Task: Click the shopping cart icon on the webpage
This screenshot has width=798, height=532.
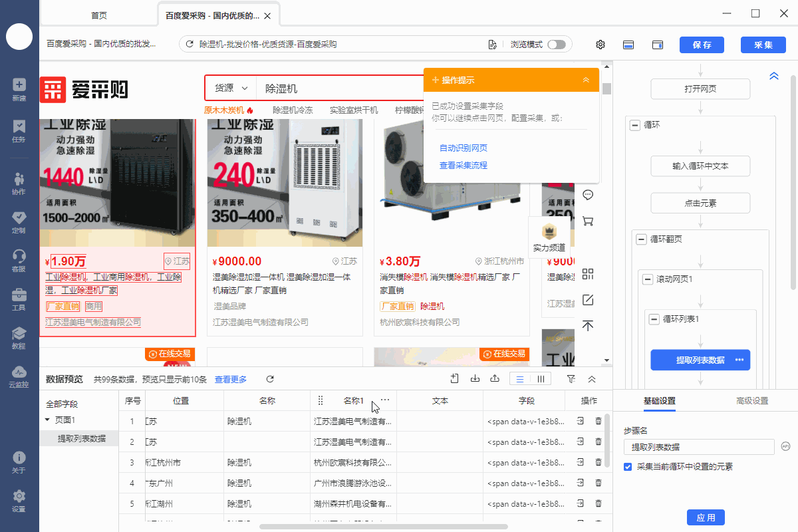Action: coord(588,221)
